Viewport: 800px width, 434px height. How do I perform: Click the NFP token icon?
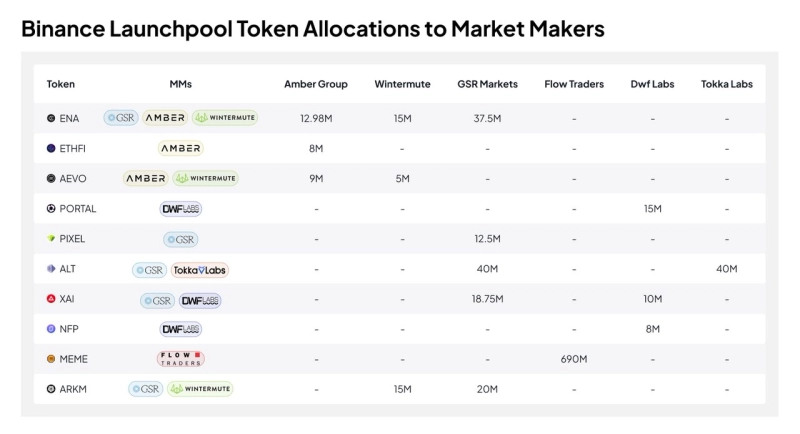coord(51,329)
